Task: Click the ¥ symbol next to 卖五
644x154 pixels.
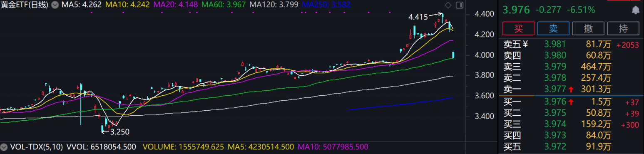Action: (x=525, y=45)
